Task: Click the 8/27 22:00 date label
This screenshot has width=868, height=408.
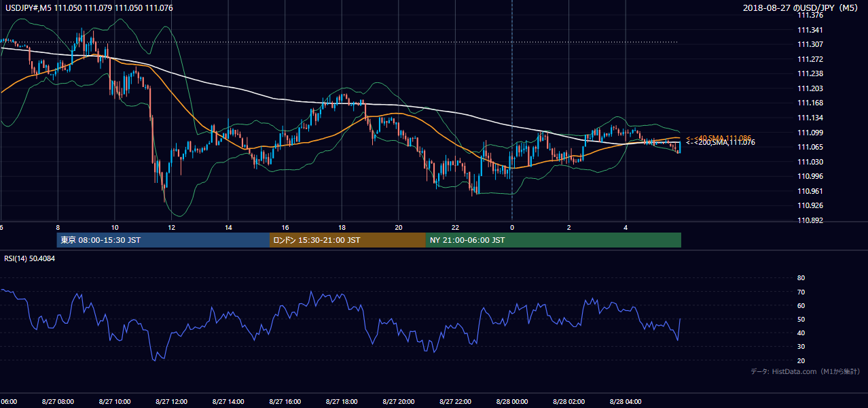Action: pos(455,401)
